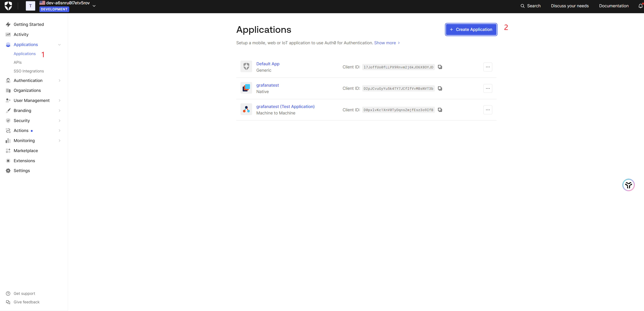The image size is (644, 311).
Task: Click Default App Client ID value field
Action: pos(398,67)
